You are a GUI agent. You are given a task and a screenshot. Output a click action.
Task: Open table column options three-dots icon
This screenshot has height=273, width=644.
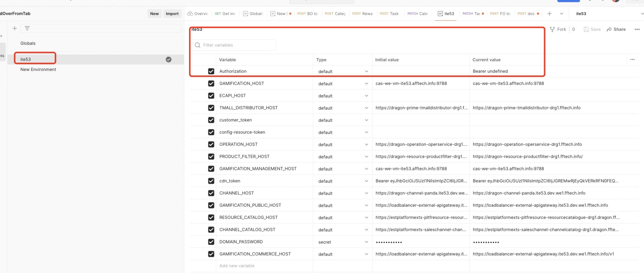point(632,59)
